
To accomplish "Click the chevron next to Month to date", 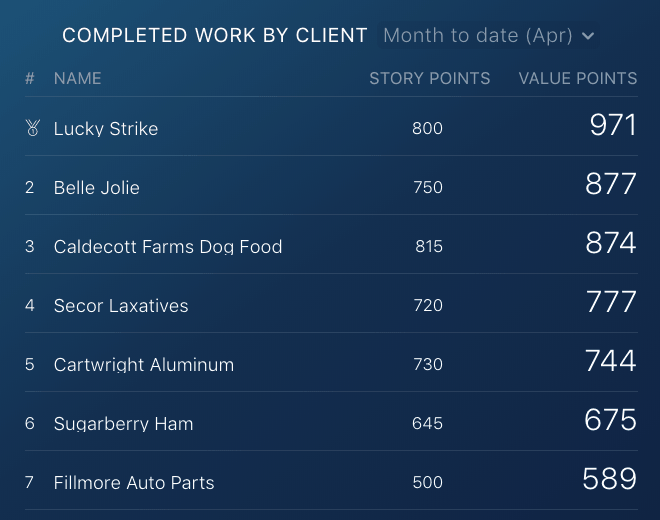I will click(588, 36).
